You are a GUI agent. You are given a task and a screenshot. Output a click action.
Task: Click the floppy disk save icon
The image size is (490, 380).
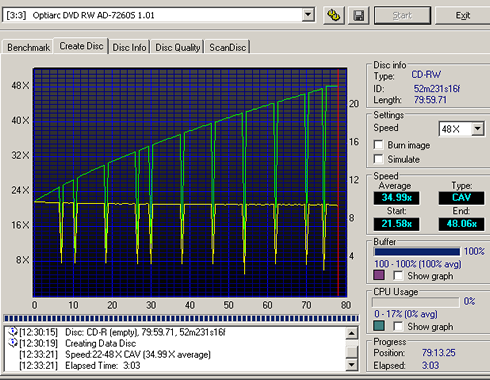pos(359,15)
